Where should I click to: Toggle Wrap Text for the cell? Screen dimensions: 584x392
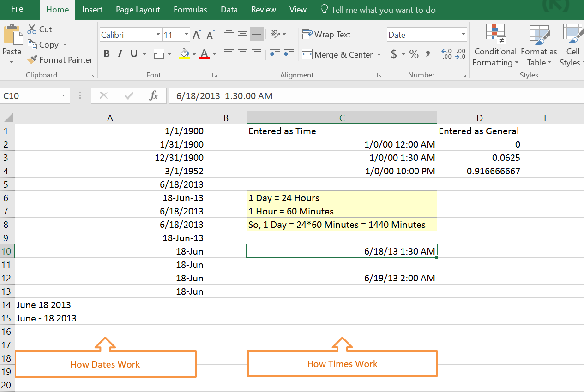pos(326,35)
